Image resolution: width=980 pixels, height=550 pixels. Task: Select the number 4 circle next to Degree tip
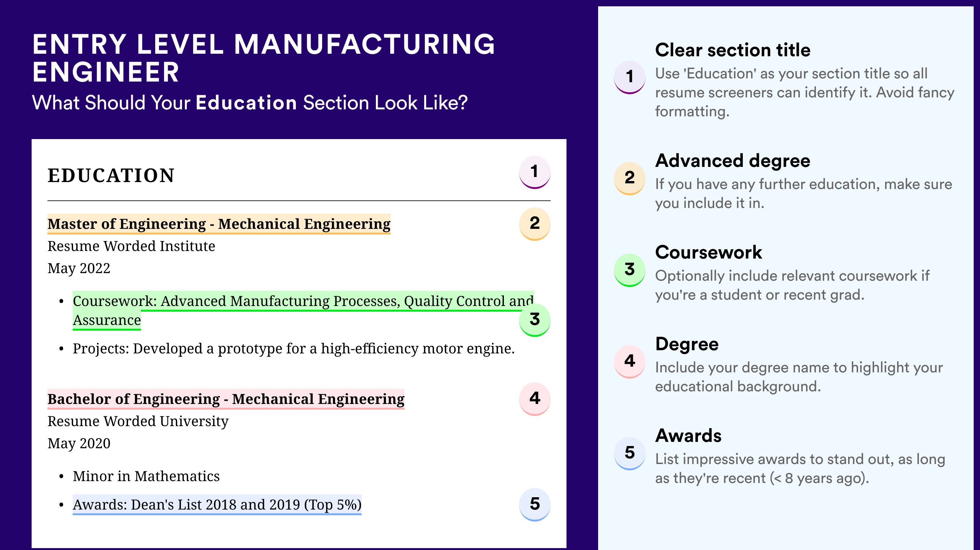[630, 362]
